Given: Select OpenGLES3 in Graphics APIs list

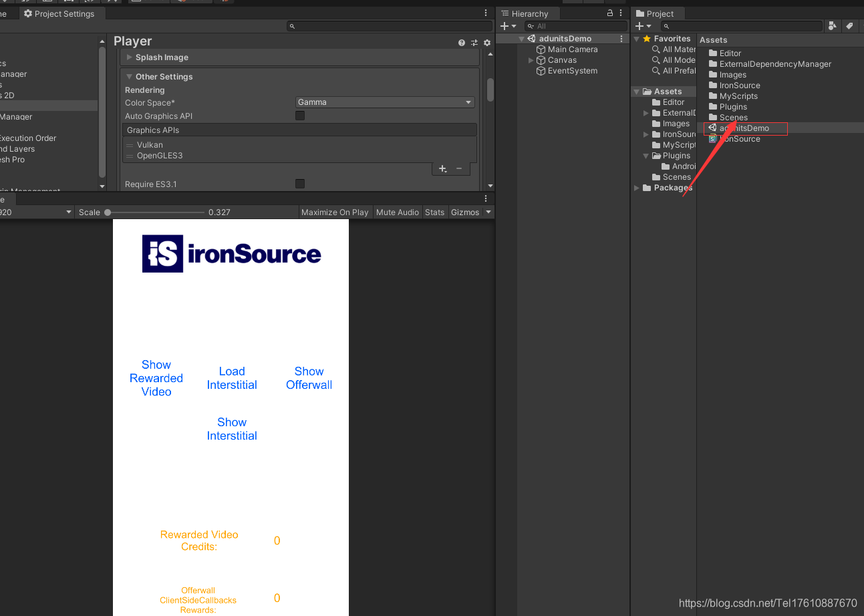Looking at the screenshot, I should tap(299, 156).
